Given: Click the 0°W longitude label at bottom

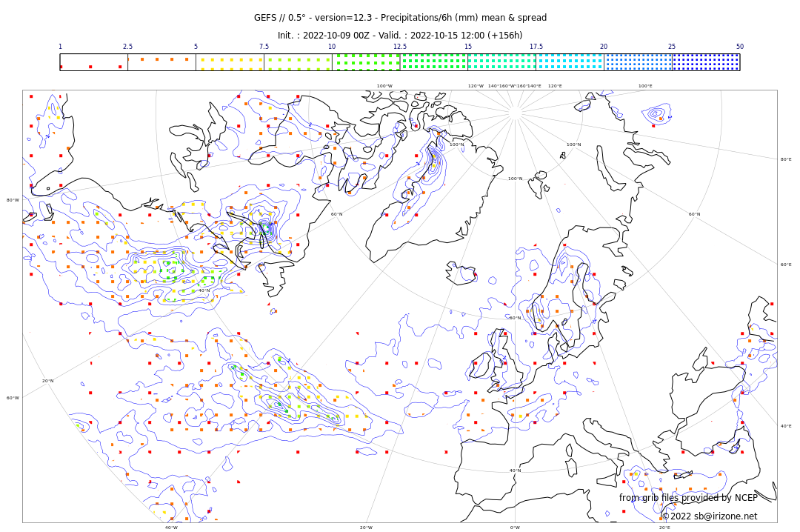Looking at the screenshot, I should click(515, 528).
